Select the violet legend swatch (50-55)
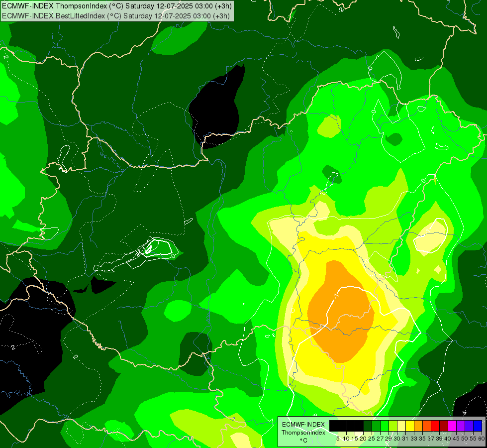 click(469, 426)
